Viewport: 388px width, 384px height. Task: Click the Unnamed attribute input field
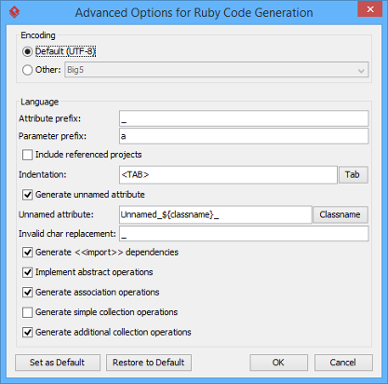click(215, 215)
